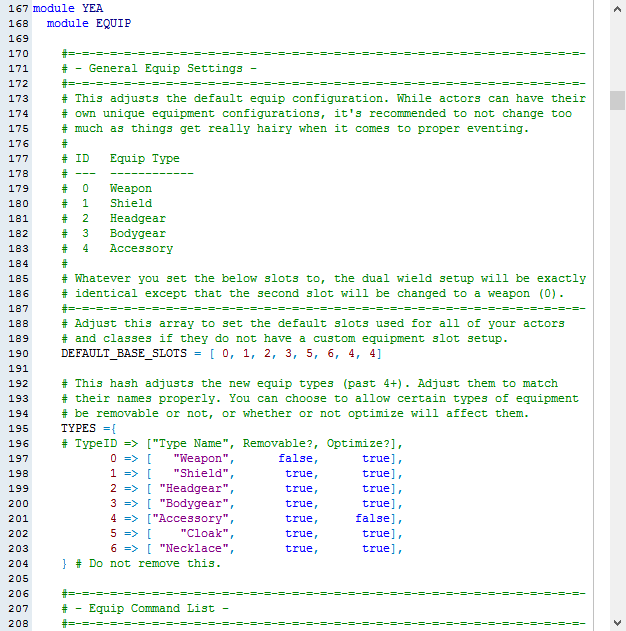
Task: Click the "4 Accessory" comment on line 183
Action: tap(117, 248)
